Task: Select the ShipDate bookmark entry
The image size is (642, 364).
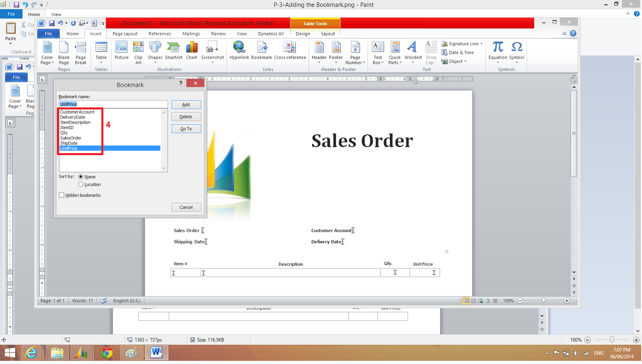Action: coord(69,143)
